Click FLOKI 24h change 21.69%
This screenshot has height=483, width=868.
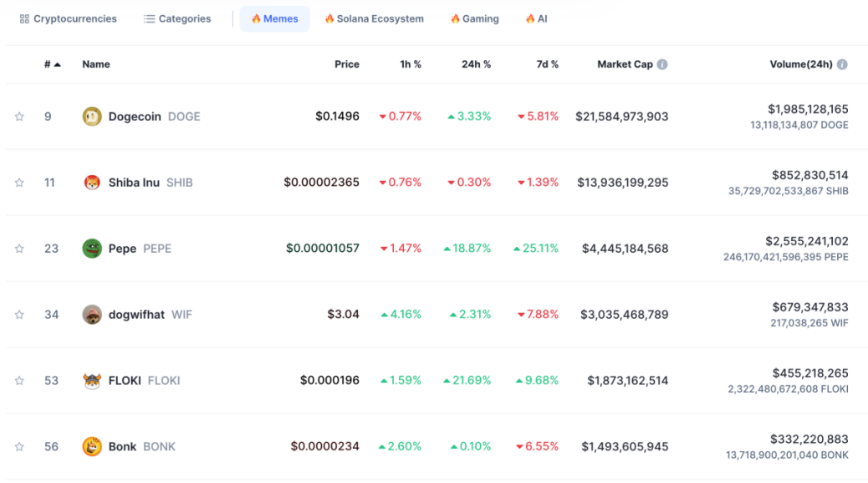467,381
